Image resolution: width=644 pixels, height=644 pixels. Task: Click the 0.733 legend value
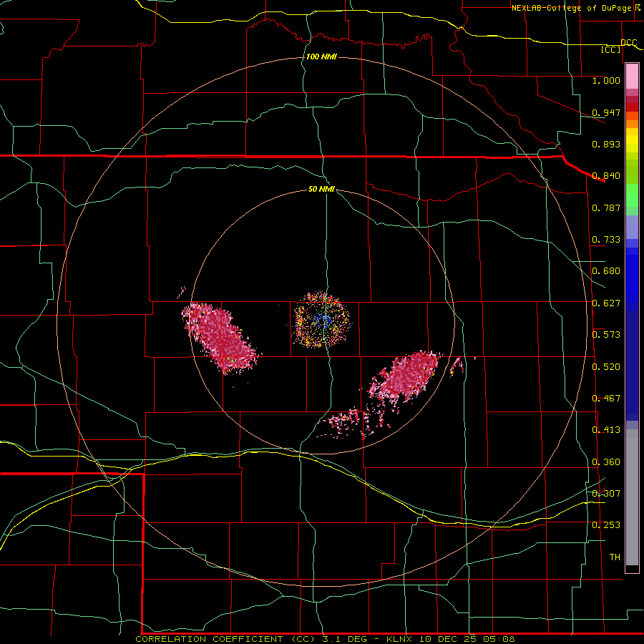[x=606, y=240]
